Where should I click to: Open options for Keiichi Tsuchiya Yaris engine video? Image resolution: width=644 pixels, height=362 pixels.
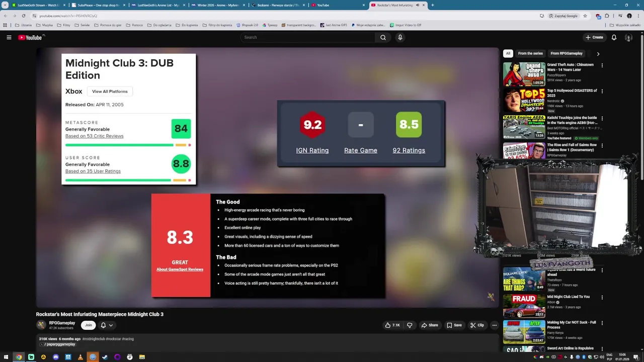click(x=602, y=119)
